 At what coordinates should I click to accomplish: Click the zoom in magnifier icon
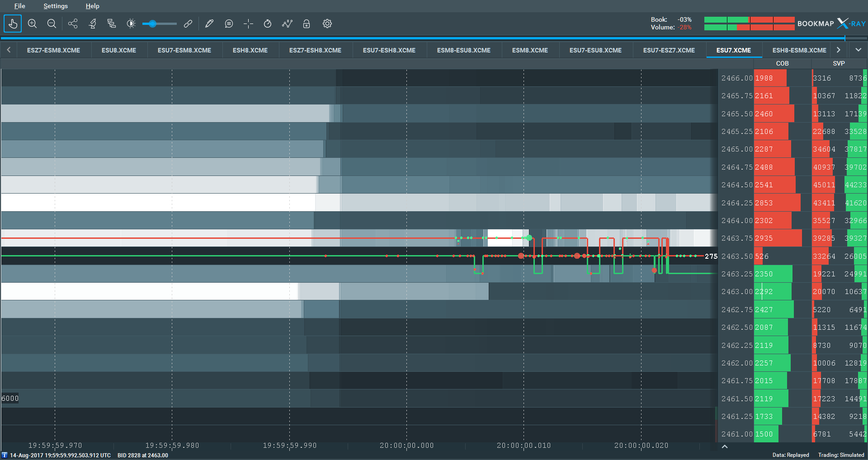32,24
